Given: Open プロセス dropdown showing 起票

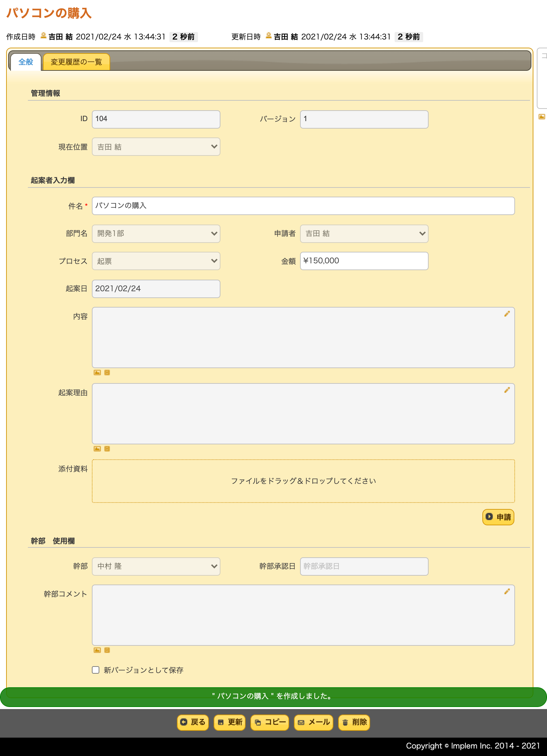Looking at the screenshot, I should click(156, 261).
